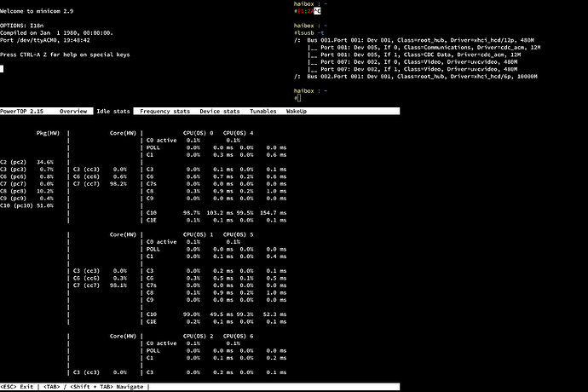Click the C8 (pc8) 10.2% row
The height and width of the screenshot is (392, 588).
(x=26, y=191)
